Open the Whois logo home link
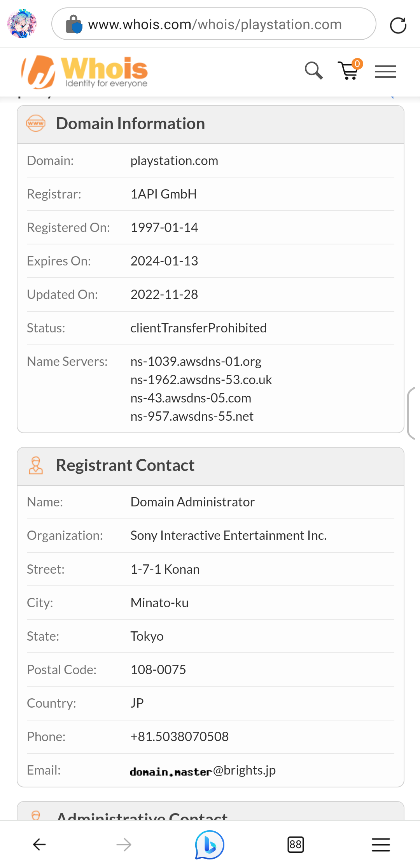This screenshot has height=868, width=420. click(x=84, y=72)
